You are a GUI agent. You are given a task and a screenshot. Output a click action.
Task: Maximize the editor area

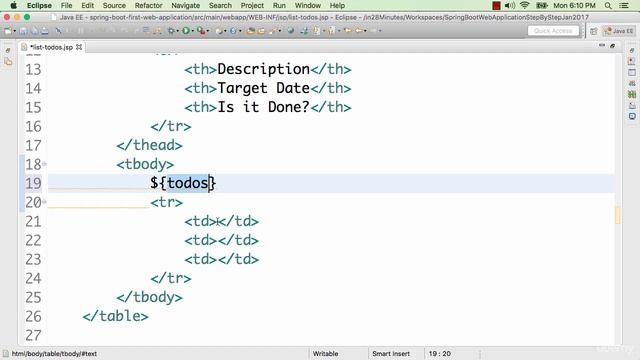coord(612,46)
